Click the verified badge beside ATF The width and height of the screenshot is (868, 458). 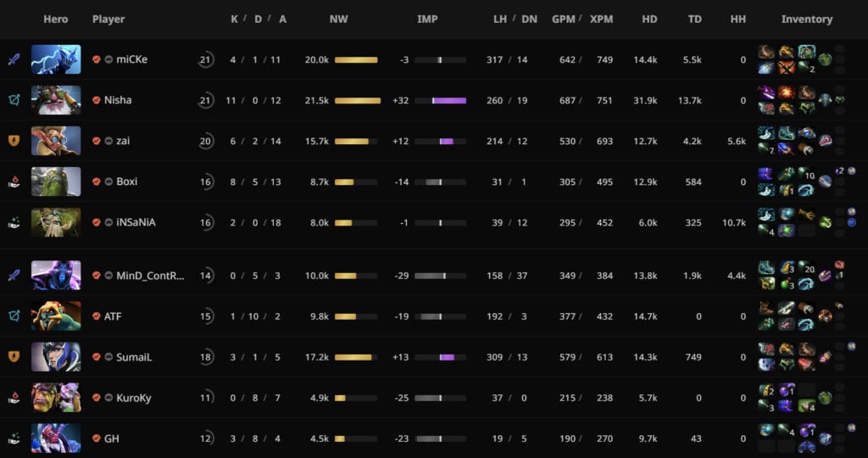[x=97, y=316]
